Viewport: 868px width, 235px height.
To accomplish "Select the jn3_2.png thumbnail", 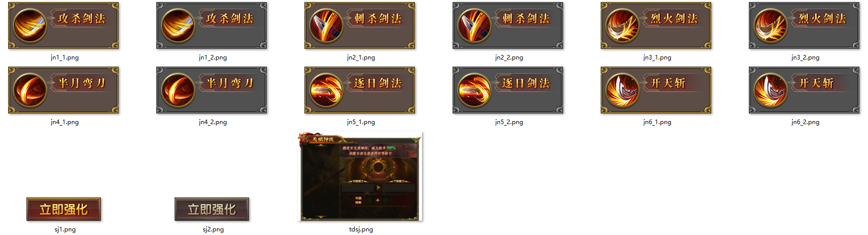I will point(804,25).
